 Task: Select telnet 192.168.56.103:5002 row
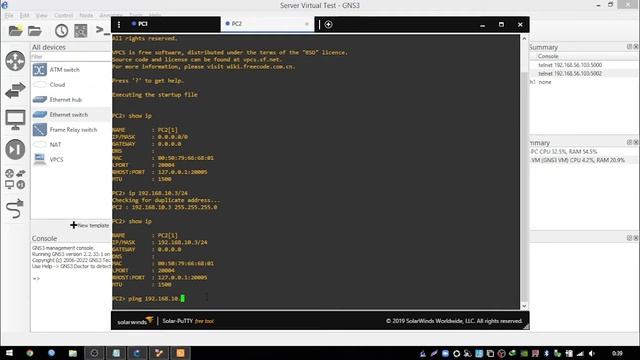[583, 73]
